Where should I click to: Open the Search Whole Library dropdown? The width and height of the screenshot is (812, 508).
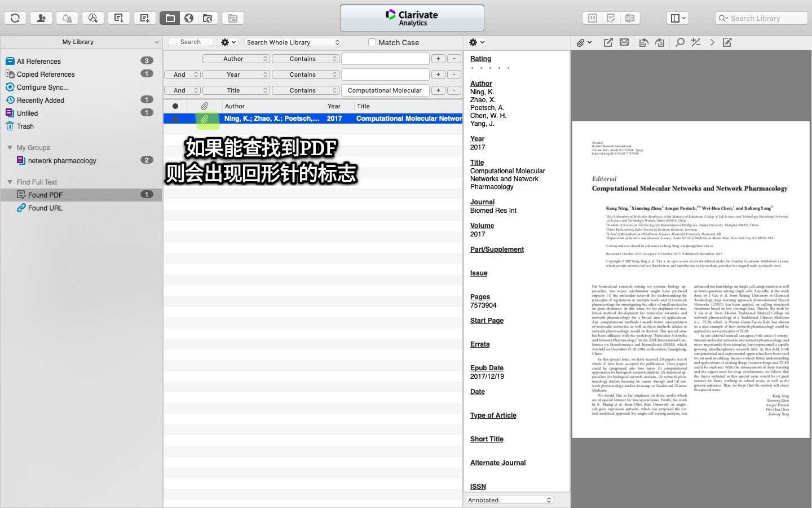[x=293, y=42]
